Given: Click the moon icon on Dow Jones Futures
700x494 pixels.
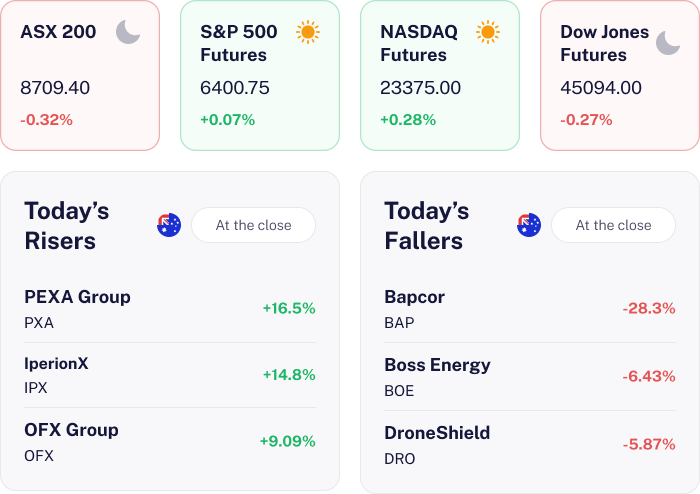Looking at the screenshot, I should pos(668,42).
